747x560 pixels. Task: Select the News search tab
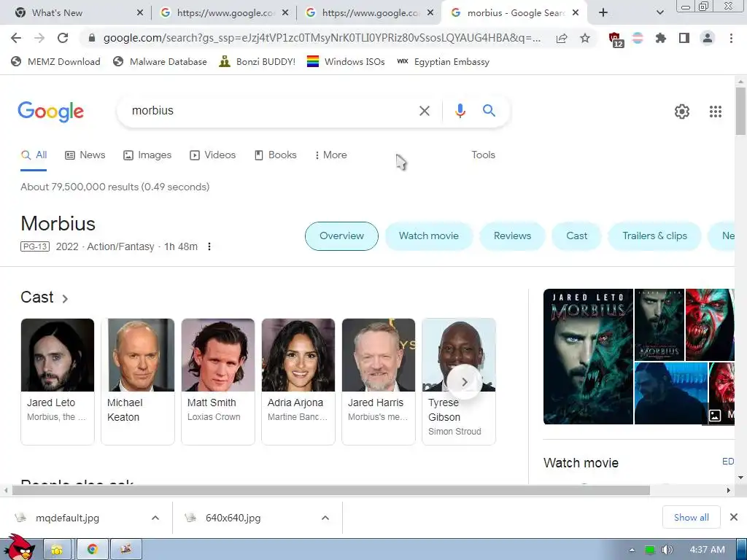[85, 155]
